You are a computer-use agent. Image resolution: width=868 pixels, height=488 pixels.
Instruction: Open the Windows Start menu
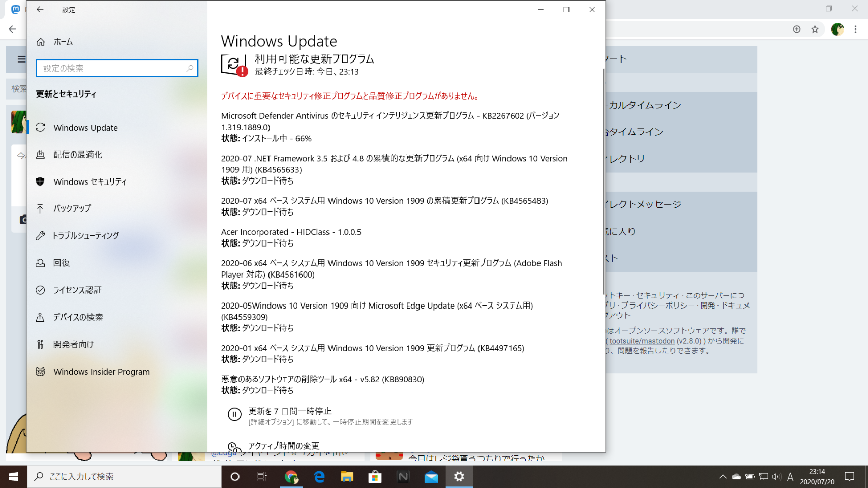(x=14, y=477)
